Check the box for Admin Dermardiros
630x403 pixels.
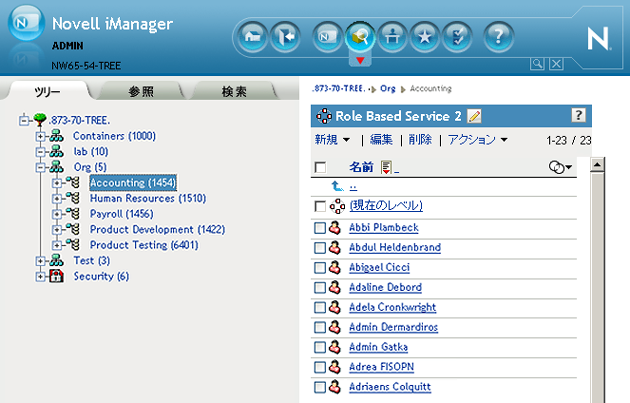click(320, 327)
